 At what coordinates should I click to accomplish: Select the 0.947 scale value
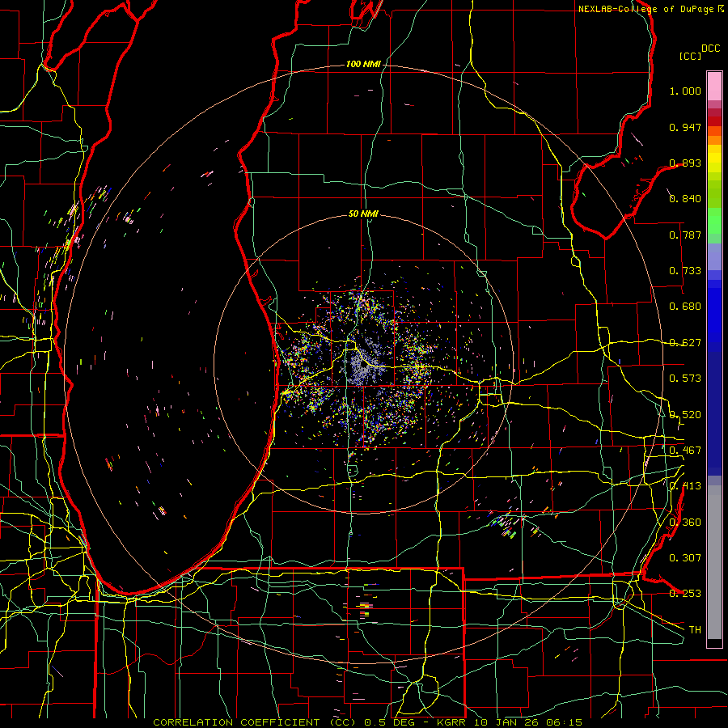[685, 127]
